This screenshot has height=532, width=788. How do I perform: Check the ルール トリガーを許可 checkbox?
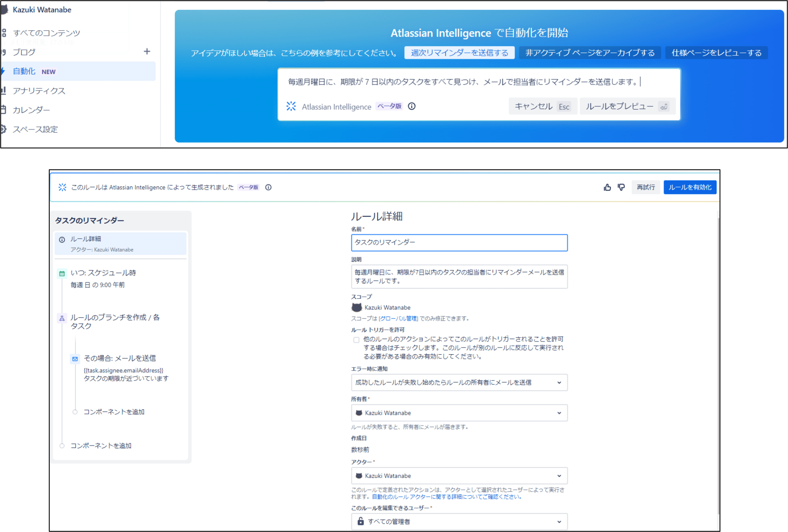(x=356, y=340)
